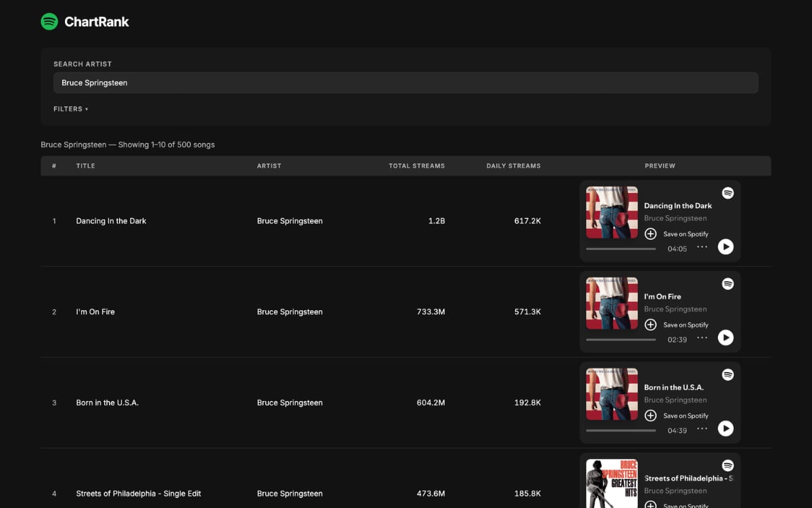The width and height of the screenshot is (812, 508).
Task: Sort by Artist column header
Action: point(269,166)
